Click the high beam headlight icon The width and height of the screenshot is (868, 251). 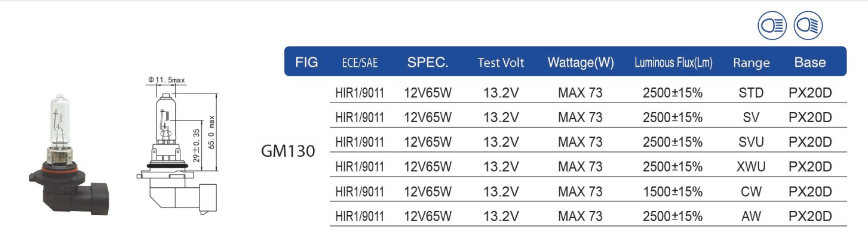click(772, 26)
